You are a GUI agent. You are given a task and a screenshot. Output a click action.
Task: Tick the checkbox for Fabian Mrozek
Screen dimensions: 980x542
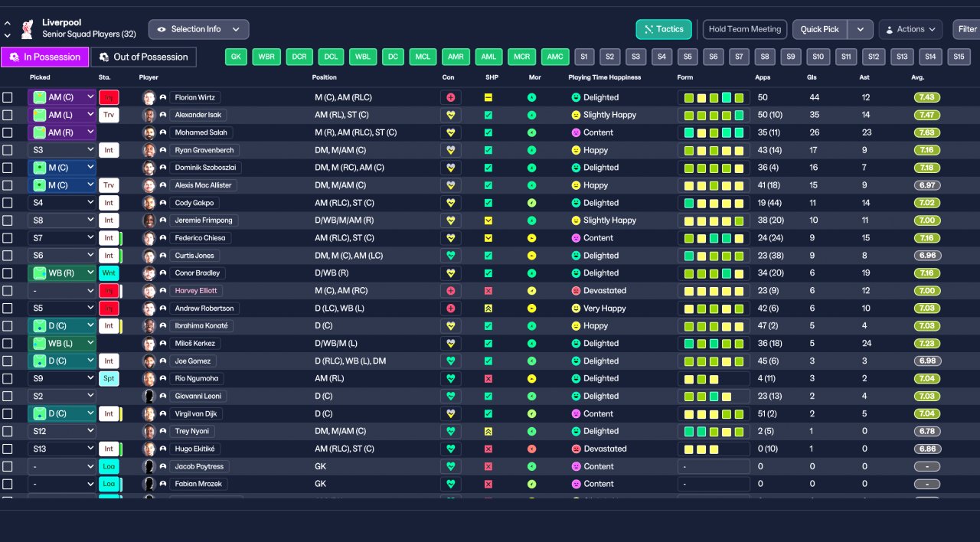pos(8,484)
